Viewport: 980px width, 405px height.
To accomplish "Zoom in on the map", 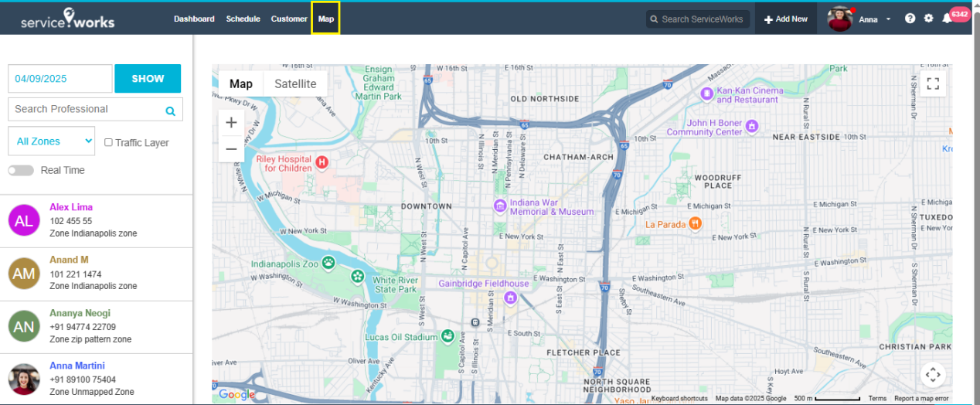I will (231, 123).
